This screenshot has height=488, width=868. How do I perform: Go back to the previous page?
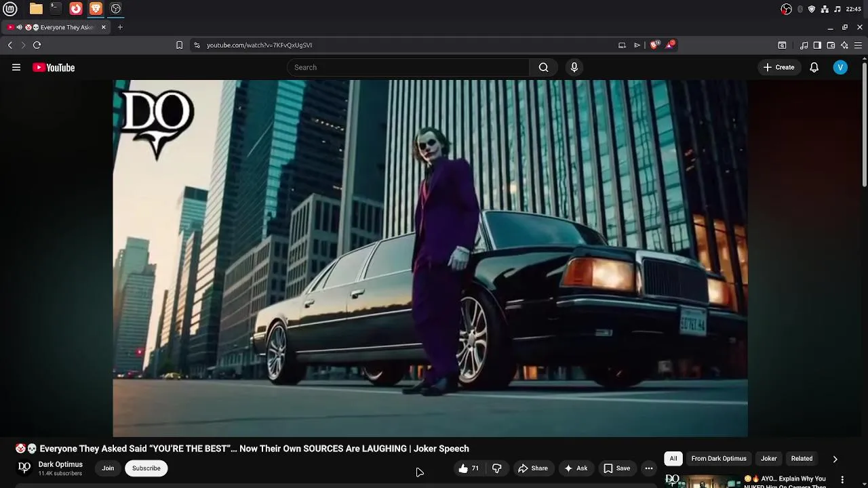tap(10, 45)
